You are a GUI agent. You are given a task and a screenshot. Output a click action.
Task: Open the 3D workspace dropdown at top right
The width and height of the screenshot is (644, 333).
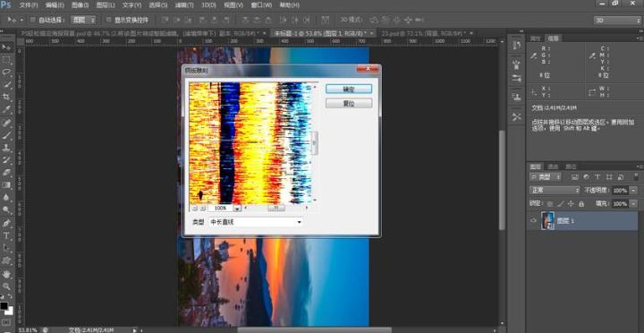(617, 21)
